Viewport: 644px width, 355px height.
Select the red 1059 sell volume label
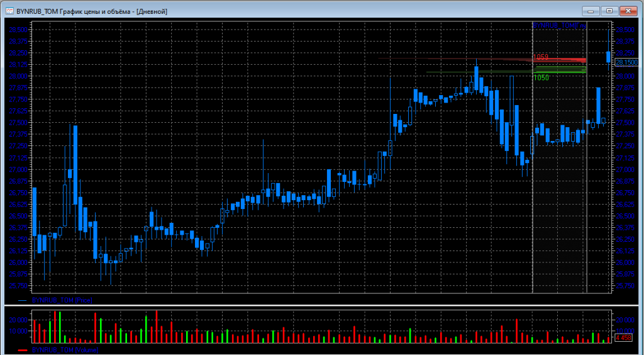[541, 57]
